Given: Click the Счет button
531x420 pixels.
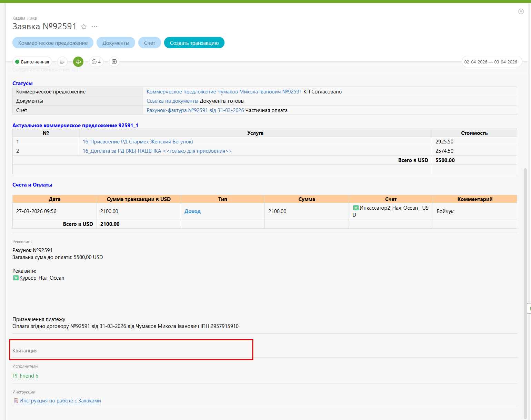Looking at the screenshot, I should (x=150, y=43).
